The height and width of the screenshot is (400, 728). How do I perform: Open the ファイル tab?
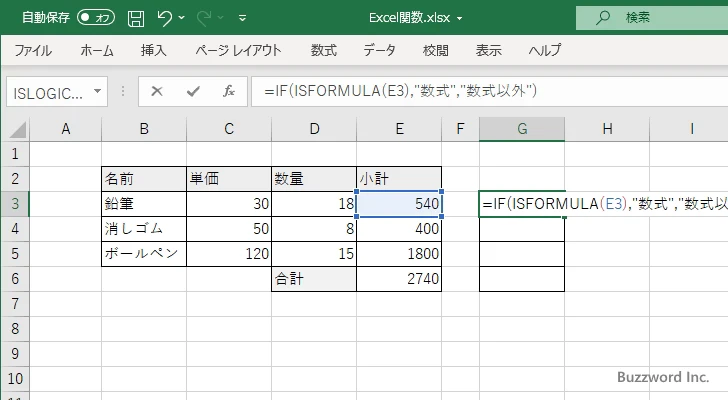point(33,50)
